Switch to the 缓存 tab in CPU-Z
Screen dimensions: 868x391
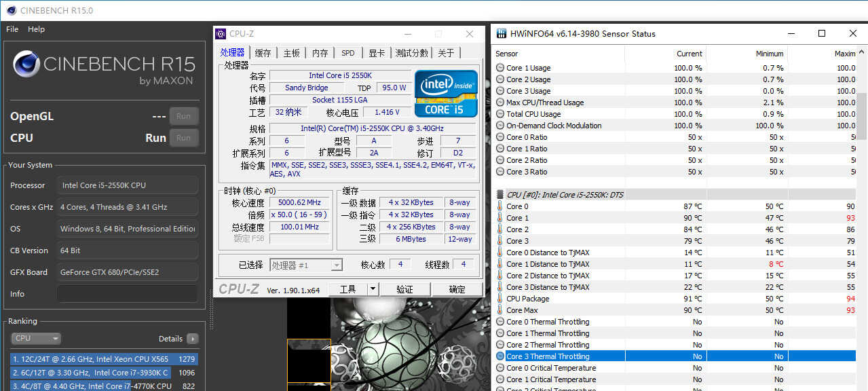click(263, 53)
